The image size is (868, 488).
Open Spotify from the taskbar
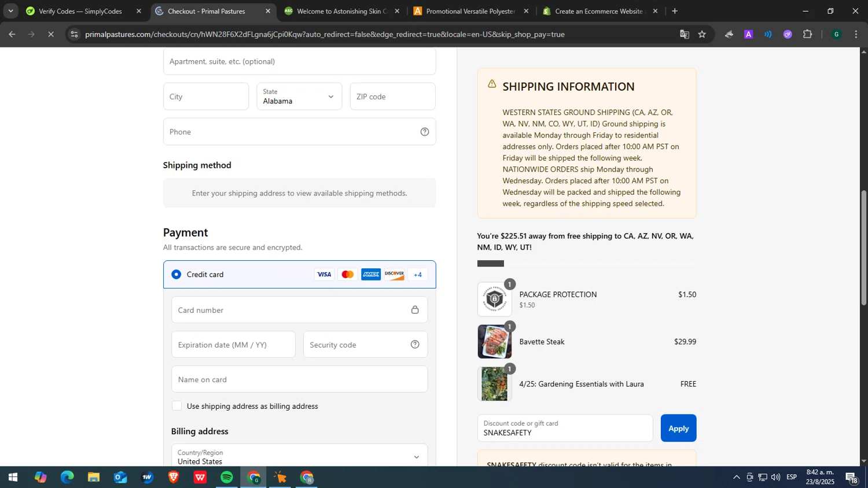(x=227, y=478)
